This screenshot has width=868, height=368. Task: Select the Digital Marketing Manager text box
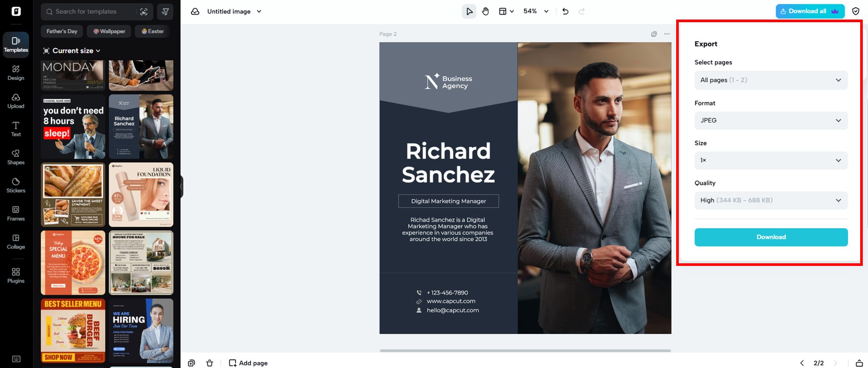(449, 201)
